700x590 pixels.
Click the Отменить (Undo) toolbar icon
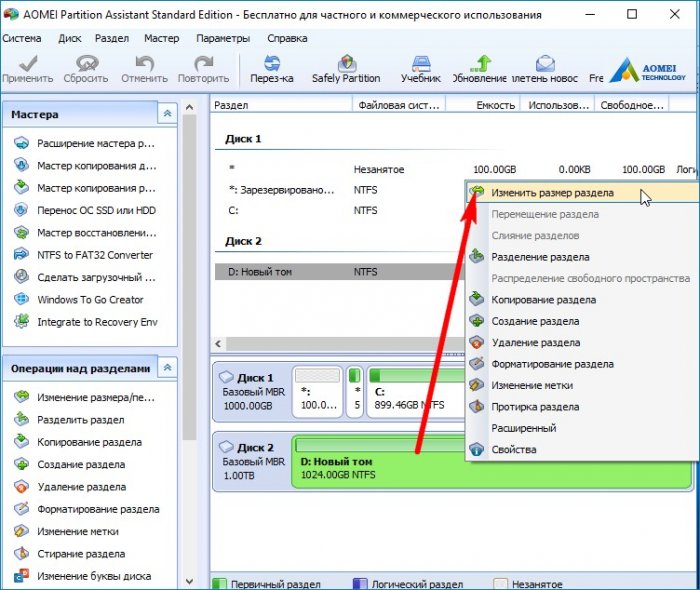144,69
